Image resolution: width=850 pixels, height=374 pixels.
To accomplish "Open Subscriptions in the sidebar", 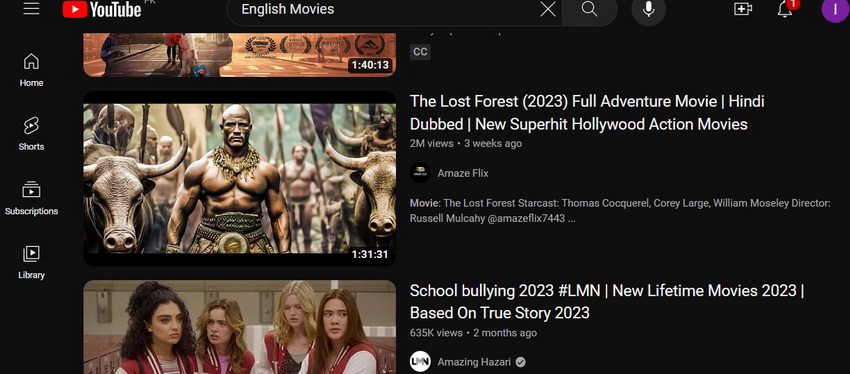I will tap(31, 198).
